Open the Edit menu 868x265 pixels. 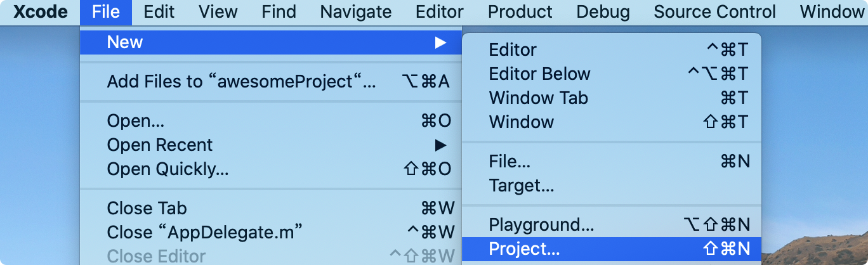(159, 12)
